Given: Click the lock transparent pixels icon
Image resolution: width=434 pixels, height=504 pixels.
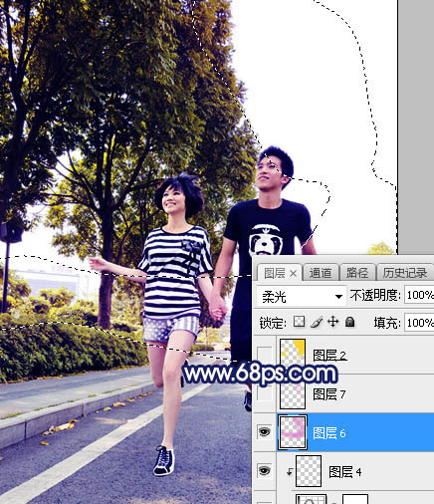Looking at the screenshot, I should 299,322.
